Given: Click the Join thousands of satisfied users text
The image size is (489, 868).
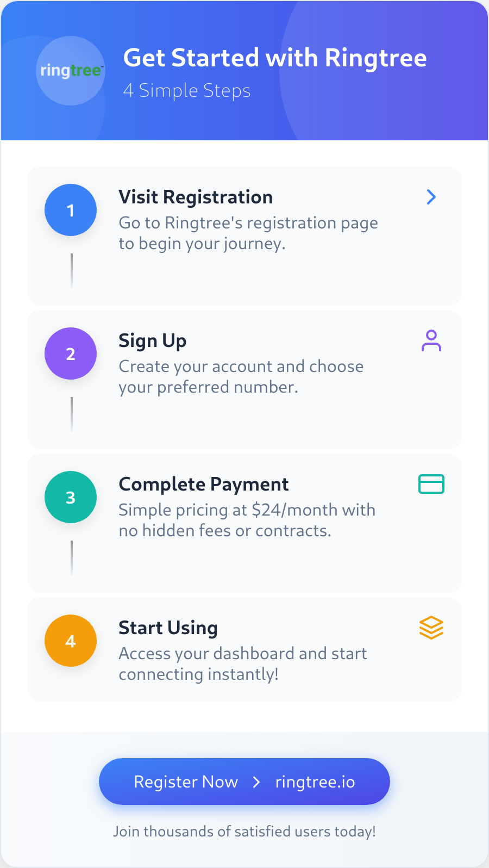Looking at the screenshot, I should [244, 832].
